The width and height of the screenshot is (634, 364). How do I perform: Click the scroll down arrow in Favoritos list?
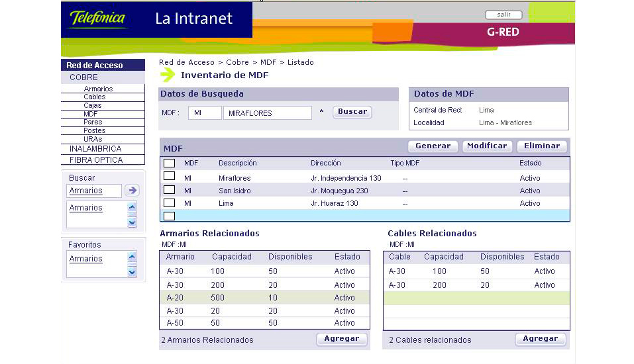pyautogui.click(x=132, y=271)
